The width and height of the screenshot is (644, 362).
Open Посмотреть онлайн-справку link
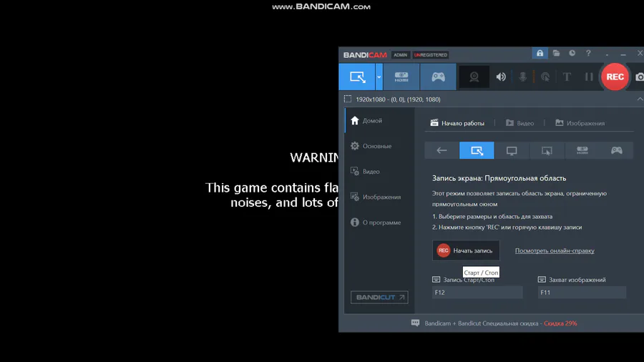[x=555, y=251]
